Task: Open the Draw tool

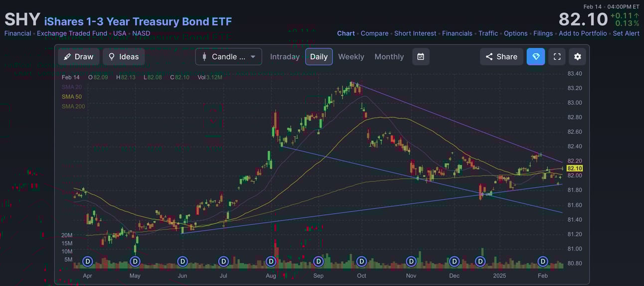Action: click(79, 57)
